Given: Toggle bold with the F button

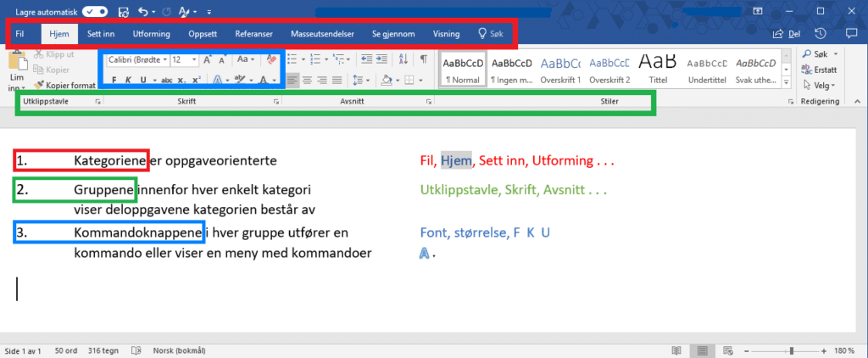Looking at the screenshot, I should 114,80.
